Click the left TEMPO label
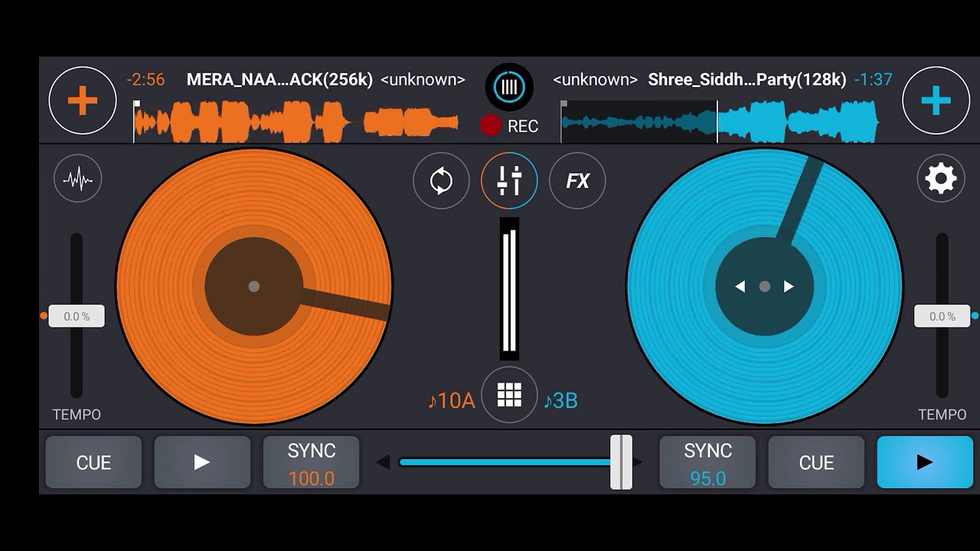This screenshot has width=980, height=551. click(77, 415)
